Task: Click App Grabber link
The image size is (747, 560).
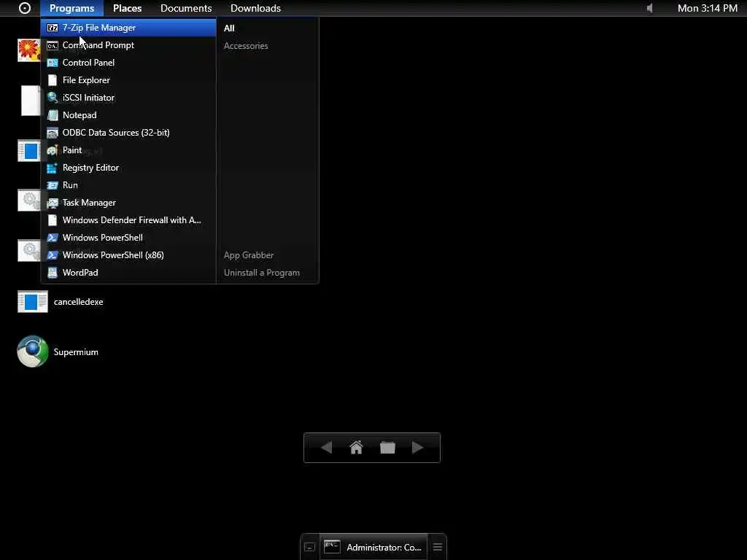Action: click(249, 255)
